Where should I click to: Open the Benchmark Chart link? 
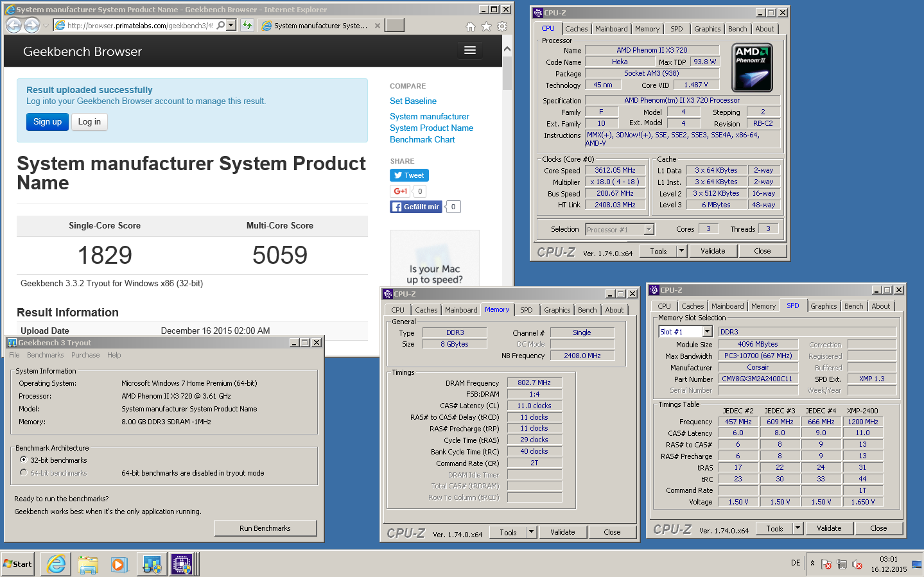coord(422,139)
